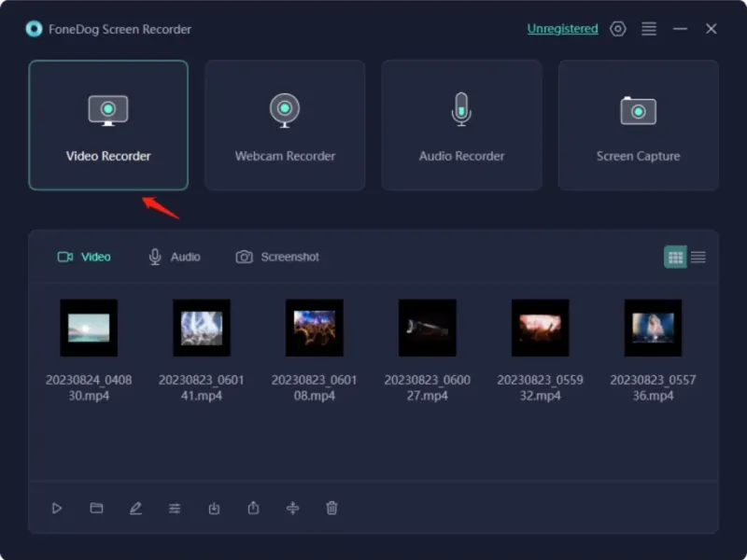Click the file name 20230823_060141.mp4
This screenshot has width=747, height=560.
202,387
